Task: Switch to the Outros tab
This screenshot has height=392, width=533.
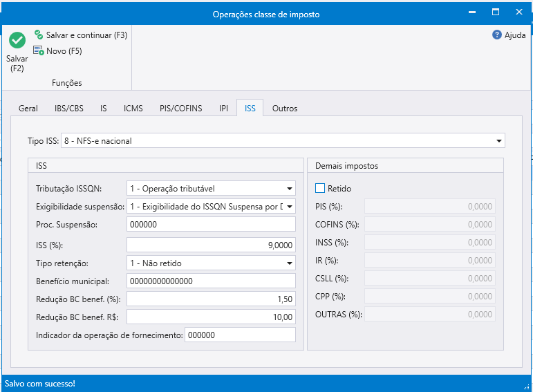Action: pos(285,109)
